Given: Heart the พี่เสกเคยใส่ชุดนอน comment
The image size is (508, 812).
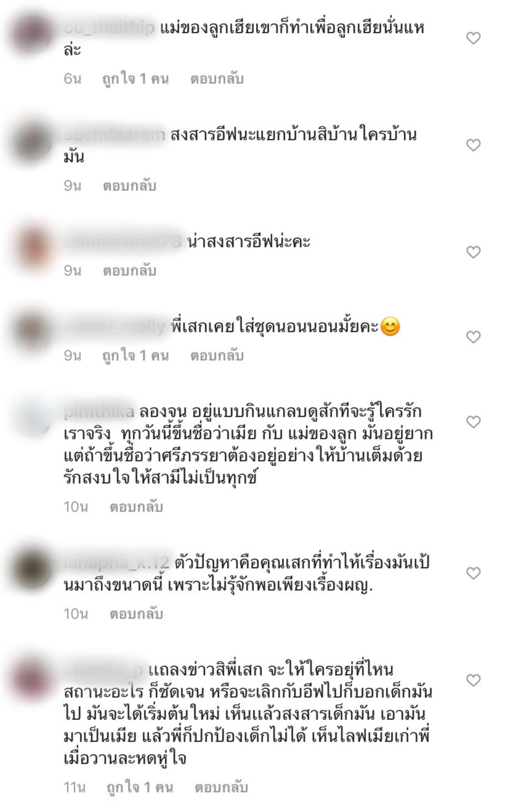Looking at the screenshot, I should tap(473, 337).
